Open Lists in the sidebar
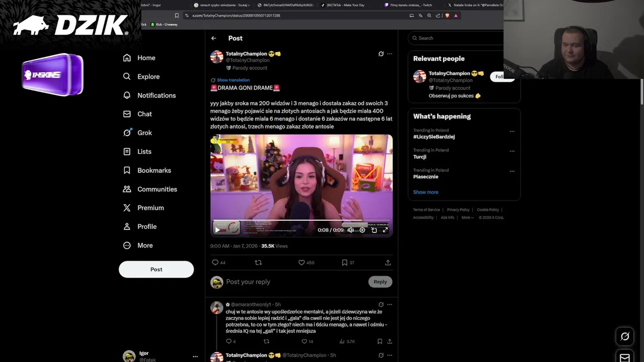 pos(137,151)
